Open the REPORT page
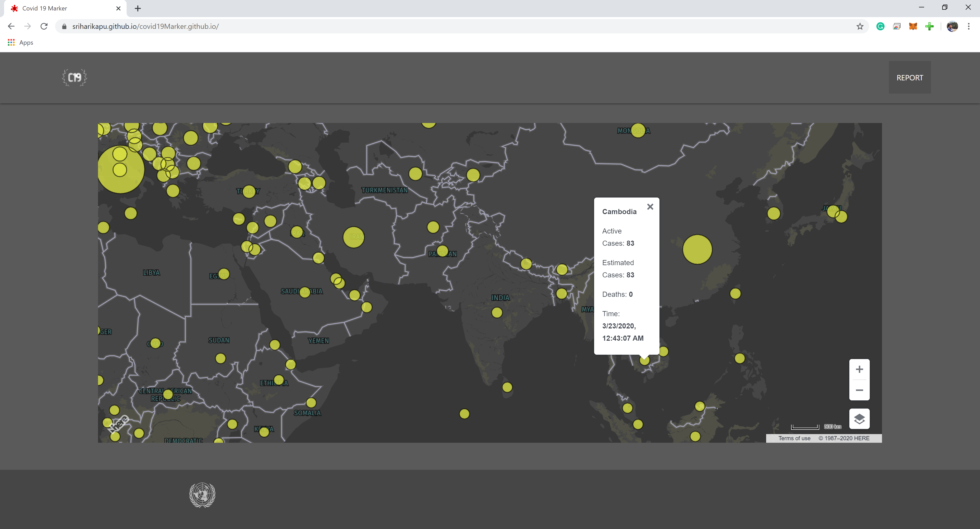Viewport: 980px width, 529px height. click(909, 78)
